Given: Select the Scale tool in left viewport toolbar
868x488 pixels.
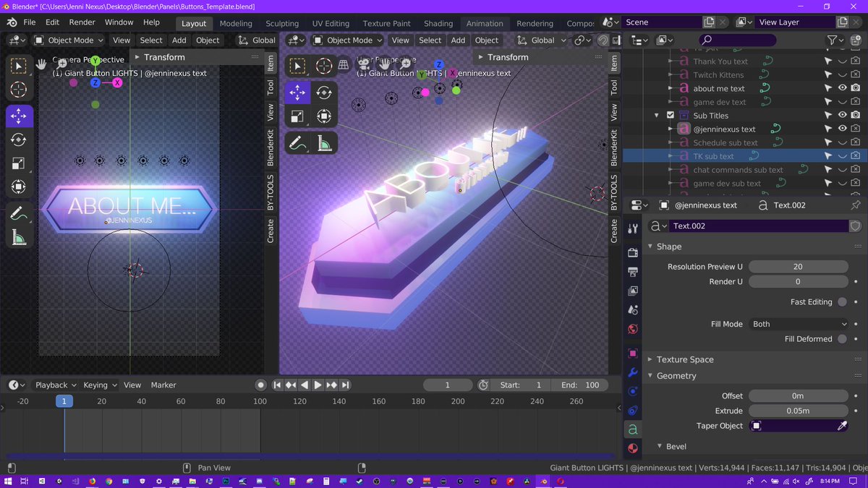Looking at the screenshot, I should (19, 163).
